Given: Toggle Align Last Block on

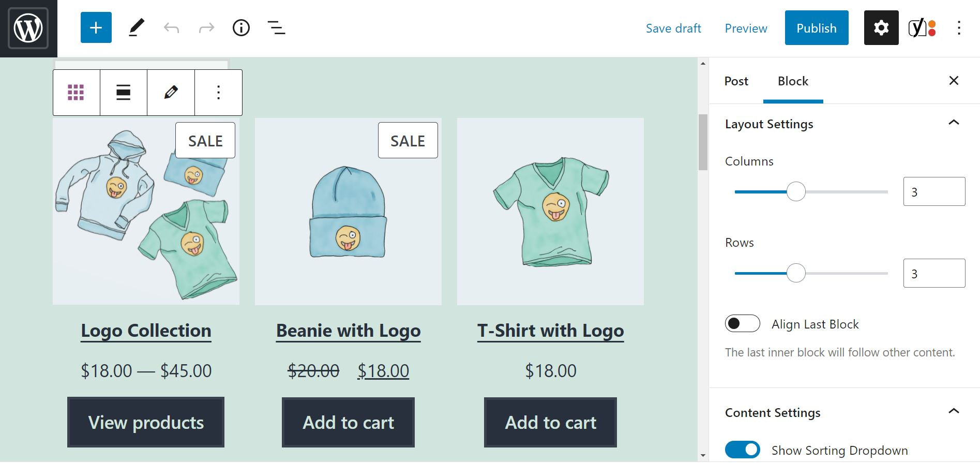Looking at the screenshot, I should (x=742, y=323).
